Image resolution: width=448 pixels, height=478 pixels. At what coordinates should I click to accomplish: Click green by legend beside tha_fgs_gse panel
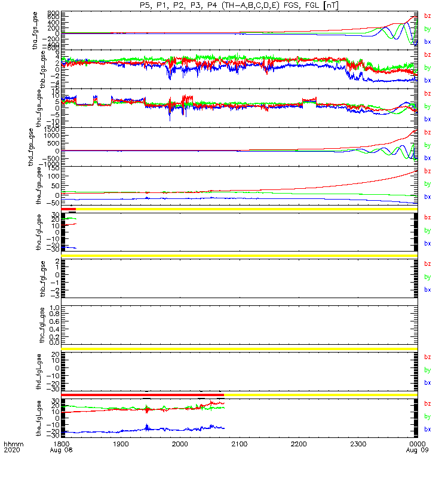point(428,29)
